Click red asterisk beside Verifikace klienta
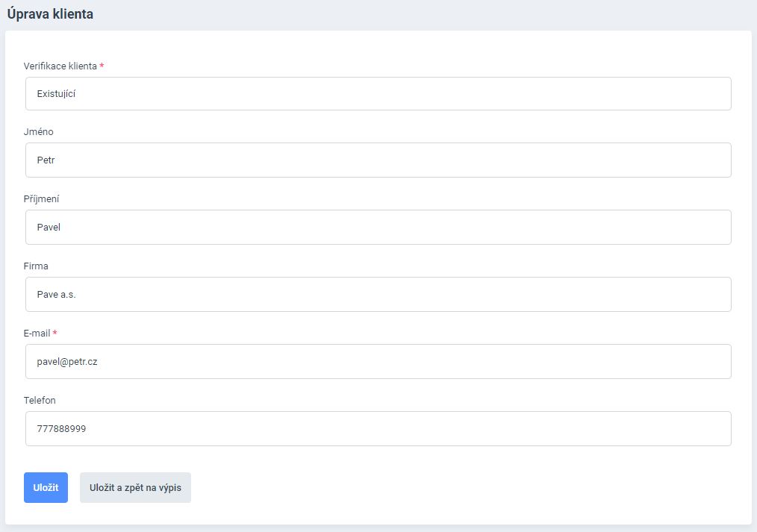The image size is (757, 532). (x=102, y=66)
